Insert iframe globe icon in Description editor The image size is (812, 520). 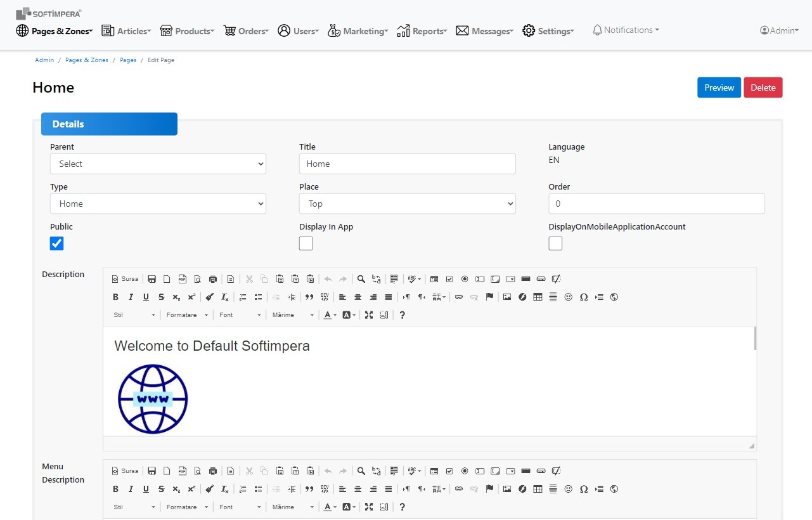pos(614,297)
